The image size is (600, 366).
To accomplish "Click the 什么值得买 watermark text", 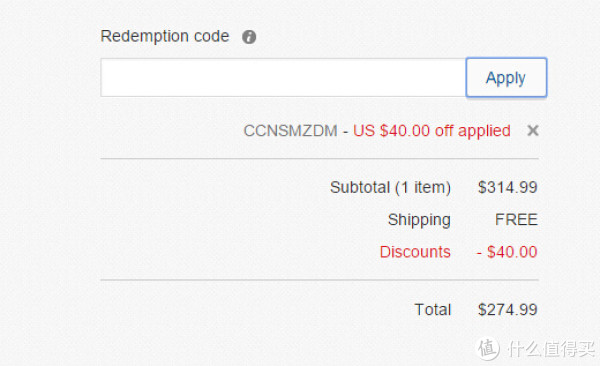I will 551,348.
